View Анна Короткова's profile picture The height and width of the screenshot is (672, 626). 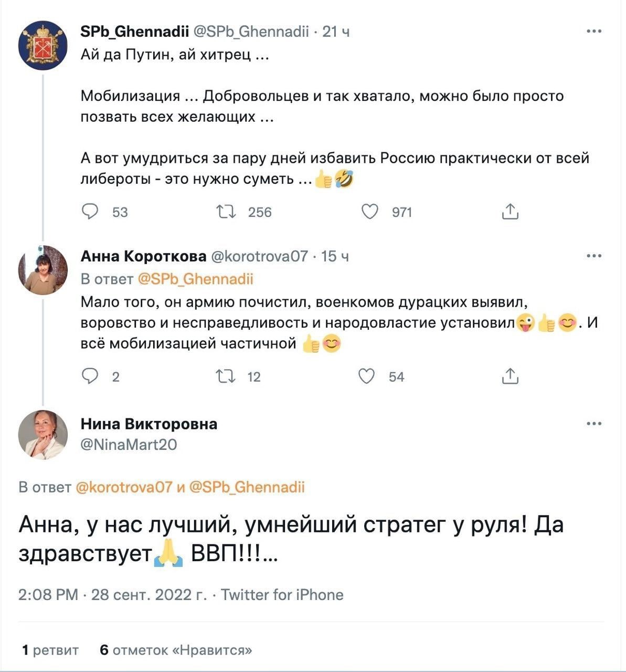click(x=43, y=270)
